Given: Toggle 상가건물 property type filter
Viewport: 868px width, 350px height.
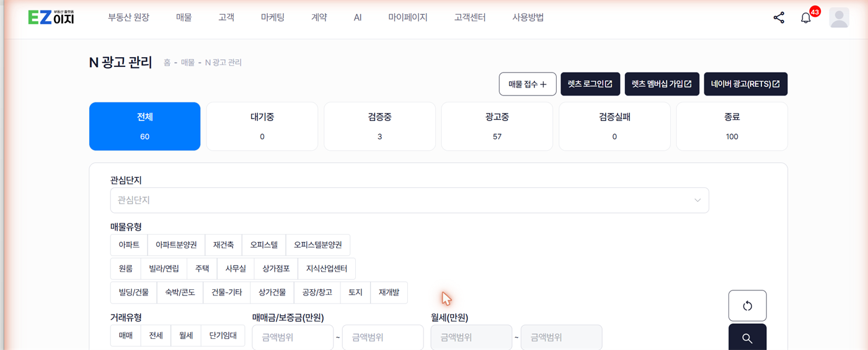Looking at the screenshot, I should 272,292.
